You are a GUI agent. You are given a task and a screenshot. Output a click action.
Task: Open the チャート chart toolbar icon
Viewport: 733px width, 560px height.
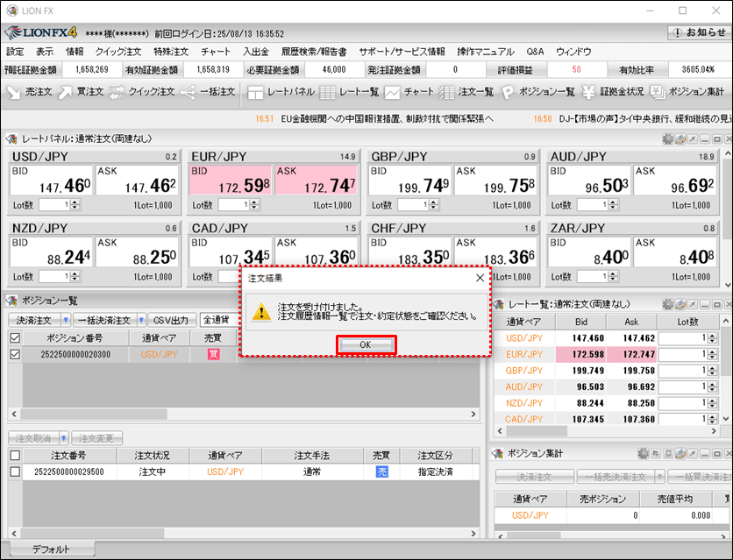pyautogui.click(x=409, y=92)
